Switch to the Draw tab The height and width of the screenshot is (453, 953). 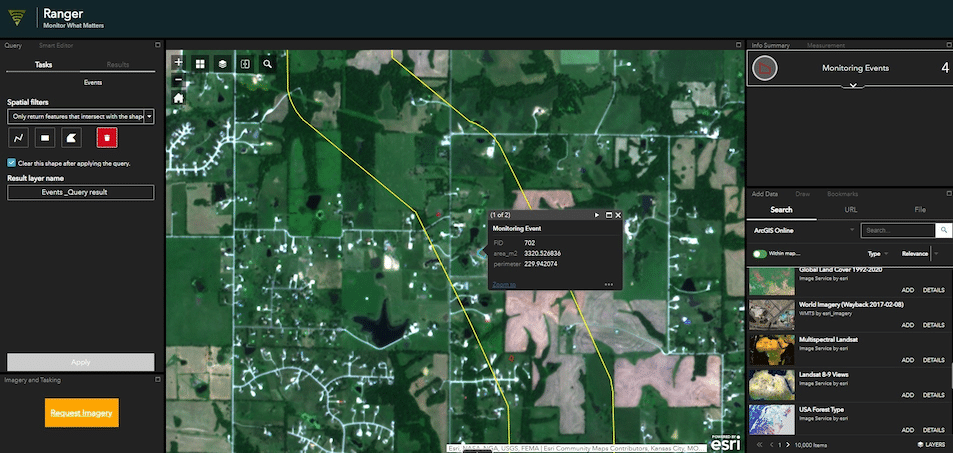[803, 194]
